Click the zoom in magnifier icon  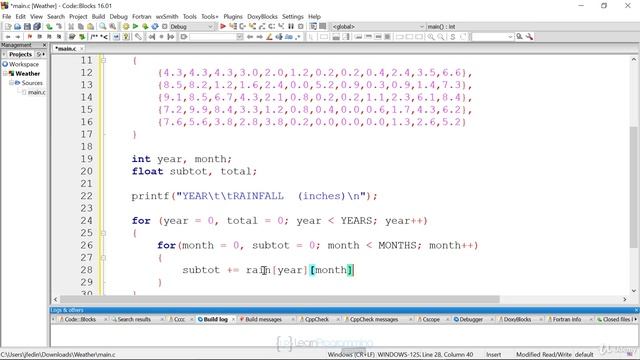(431, 37)
